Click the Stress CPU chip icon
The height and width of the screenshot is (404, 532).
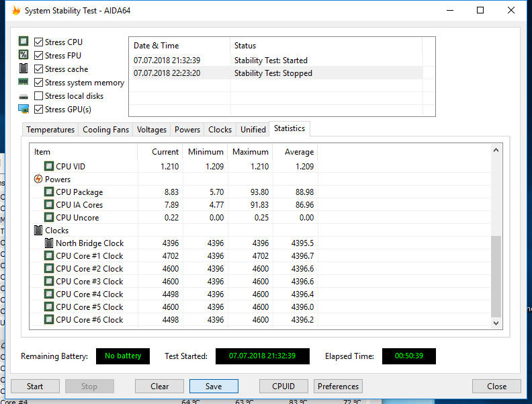point(24,42)
